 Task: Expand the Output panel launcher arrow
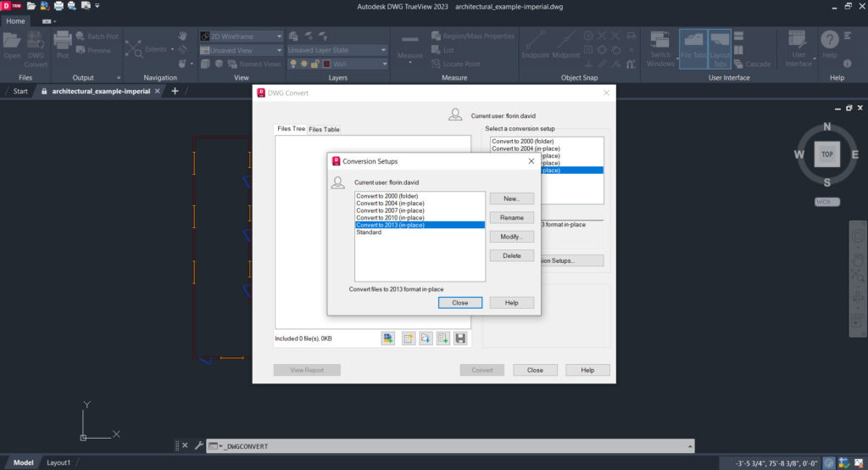[x=119, y=77]
